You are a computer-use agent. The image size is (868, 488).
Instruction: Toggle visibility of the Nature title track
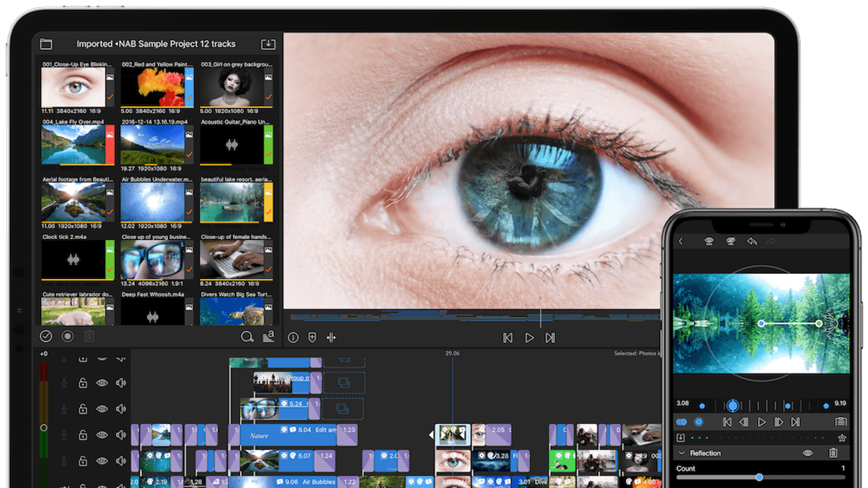[102, 434]
